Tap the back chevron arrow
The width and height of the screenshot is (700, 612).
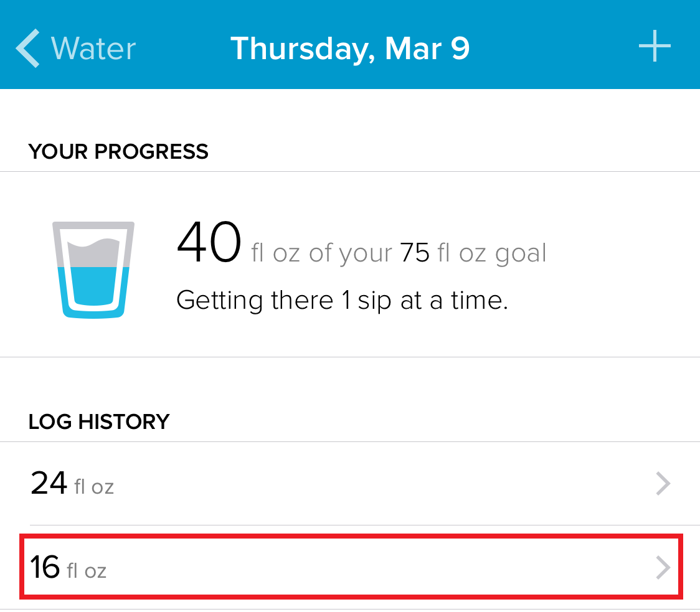point(27,49)
